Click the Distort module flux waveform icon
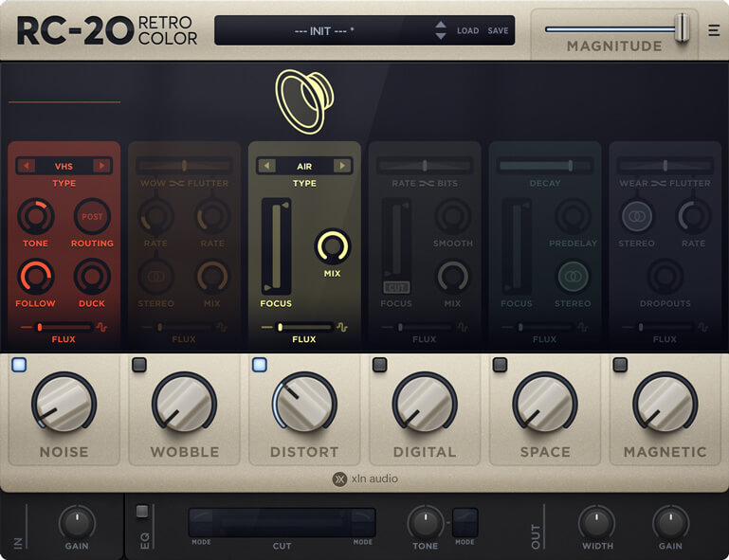729x560 pixels. (342, 327)
